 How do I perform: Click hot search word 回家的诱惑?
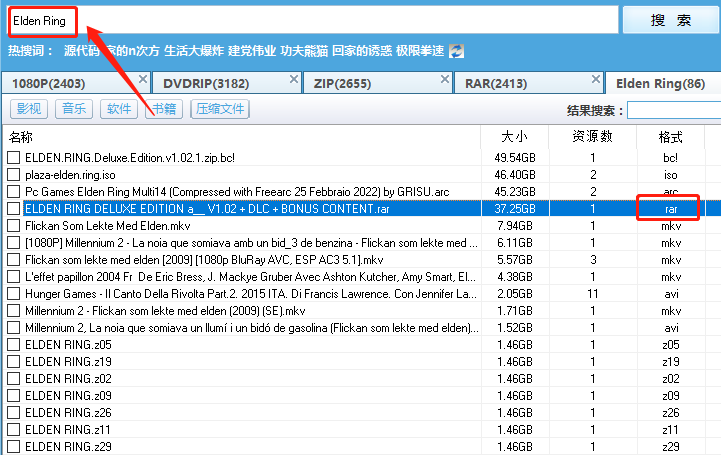[362, 51]
